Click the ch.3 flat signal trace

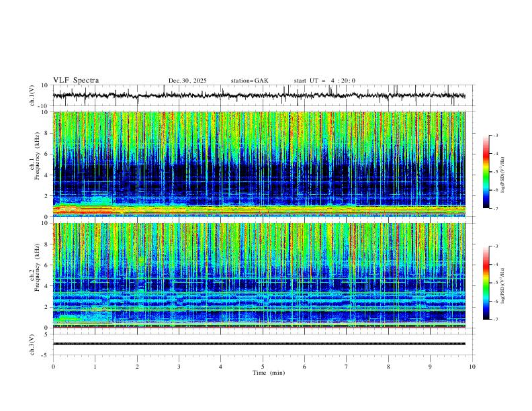(259, 344)
